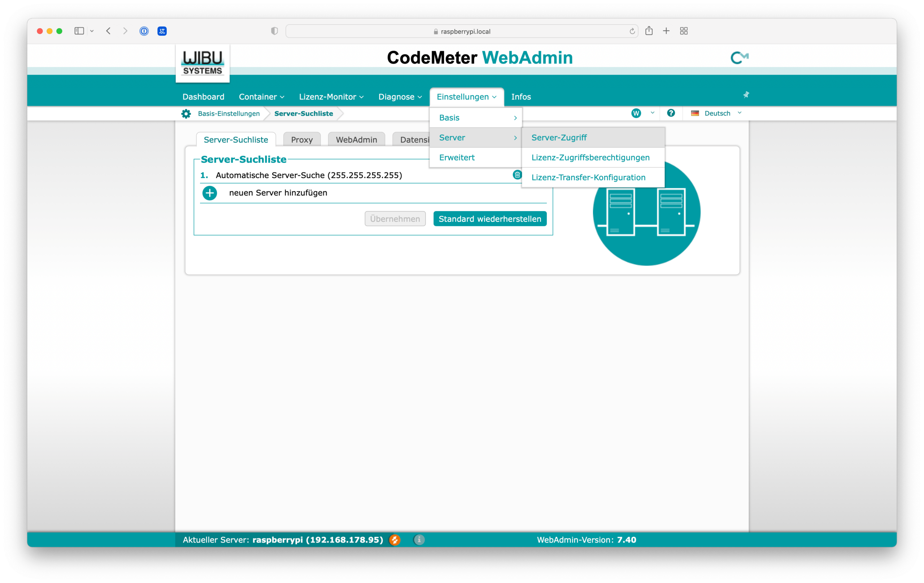Image resolution: width=924 pixels, height=583 pixels.
Task: Click the help question mark icon
Action: (x=671, y=113)
